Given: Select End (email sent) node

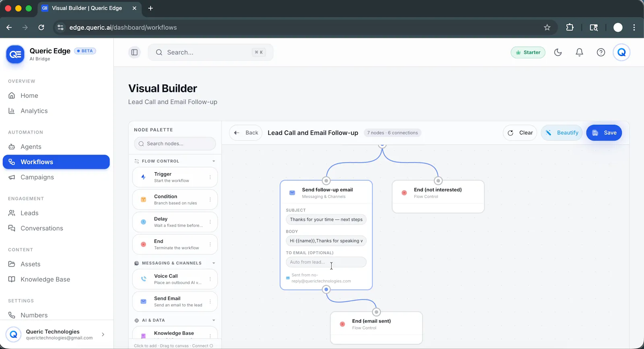Looking at the screenshot, I should pos(376,328).
